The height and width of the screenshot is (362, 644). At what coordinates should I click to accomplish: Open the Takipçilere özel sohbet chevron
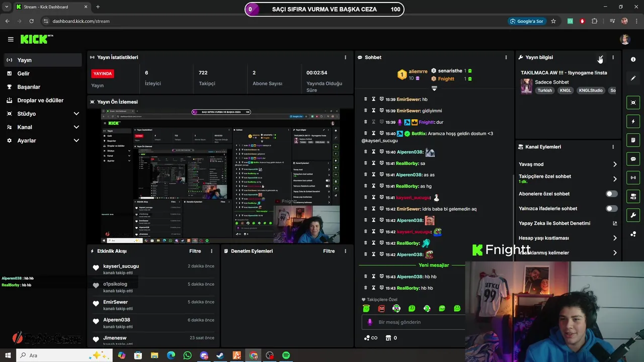point(615,178)
